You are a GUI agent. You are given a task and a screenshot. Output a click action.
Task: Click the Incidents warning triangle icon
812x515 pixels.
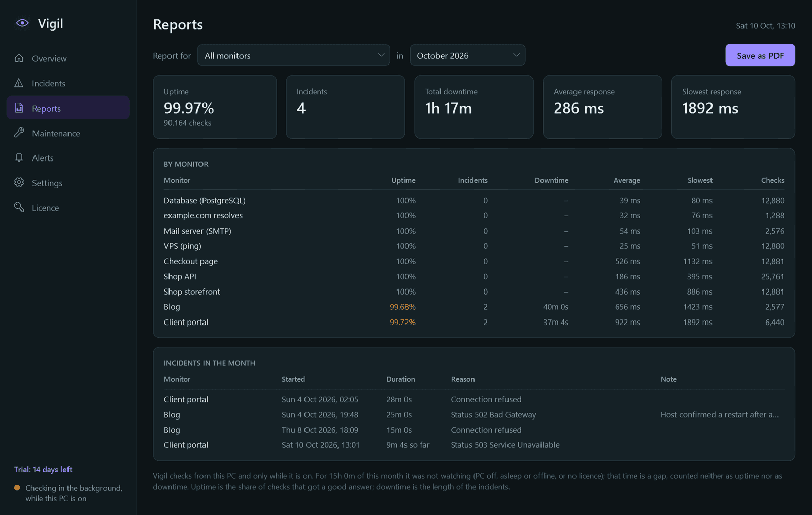(x=19, y=83)
